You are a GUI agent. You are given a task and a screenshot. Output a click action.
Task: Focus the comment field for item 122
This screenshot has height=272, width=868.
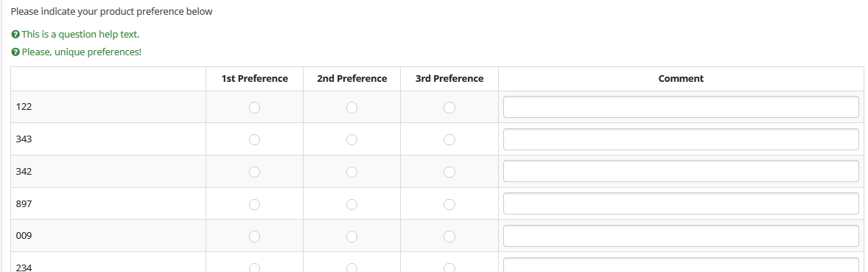681,107
